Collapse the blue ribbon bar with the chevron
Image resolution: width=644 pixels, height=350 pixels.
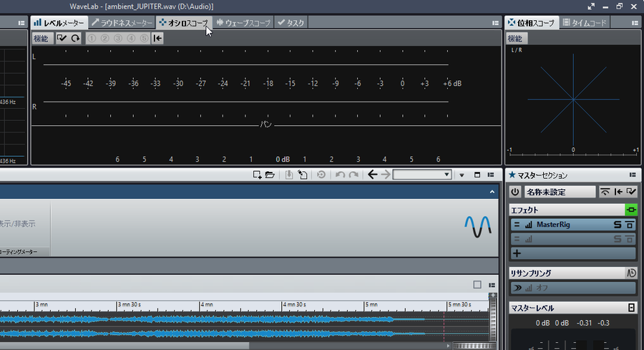(x=492, y=192)
